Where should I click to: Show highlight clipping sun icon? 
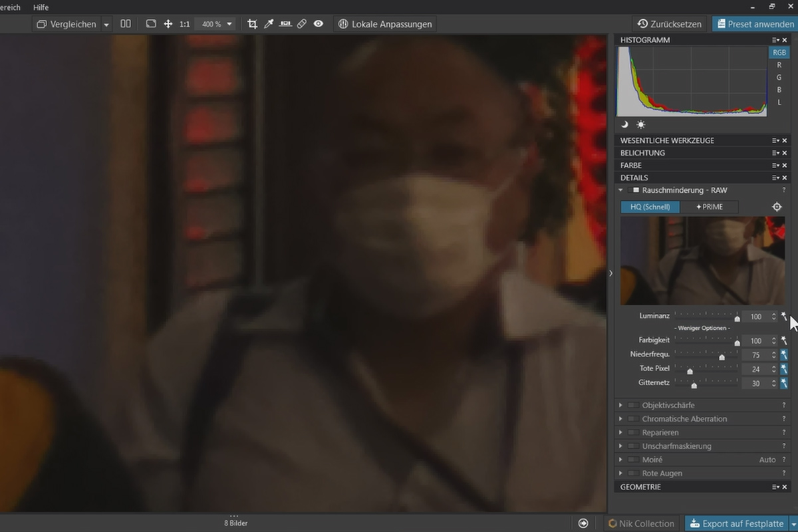click(x=640, y=124)
